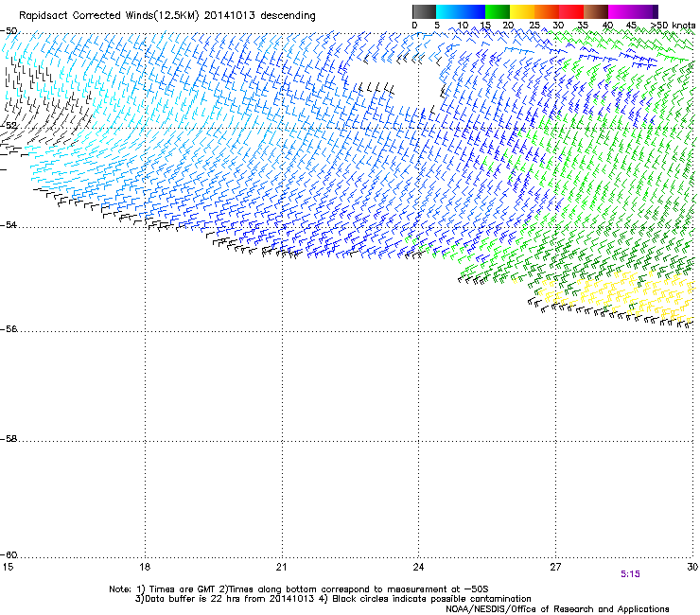The image size is (700, 615).
Task: Click the gray 0-5 knots color swatch
Action: [424, 11]
